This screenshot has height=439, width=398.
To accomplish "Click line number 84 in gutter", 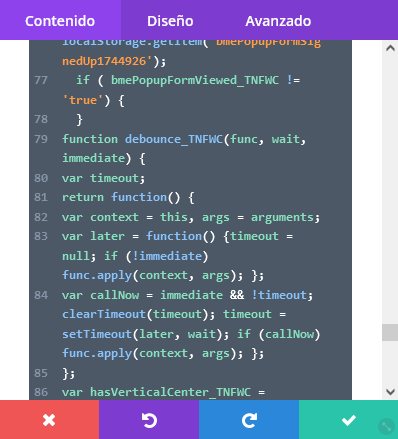I will pyautogui.click(x=41, y=295).
